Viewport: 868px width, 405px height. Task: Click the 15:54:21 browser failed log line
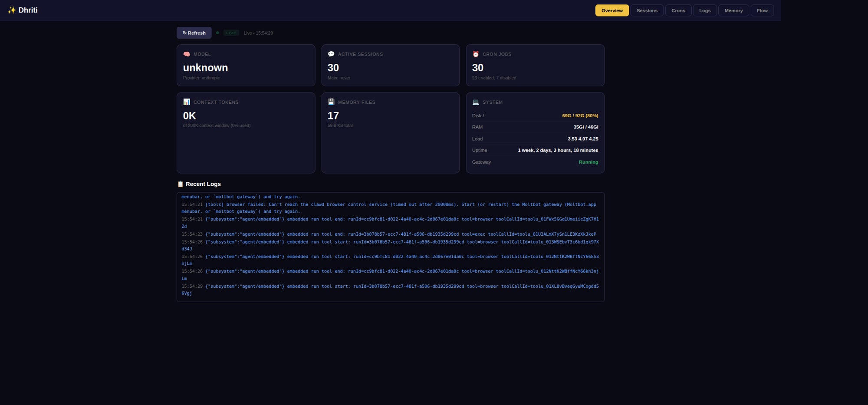(390, 208)
